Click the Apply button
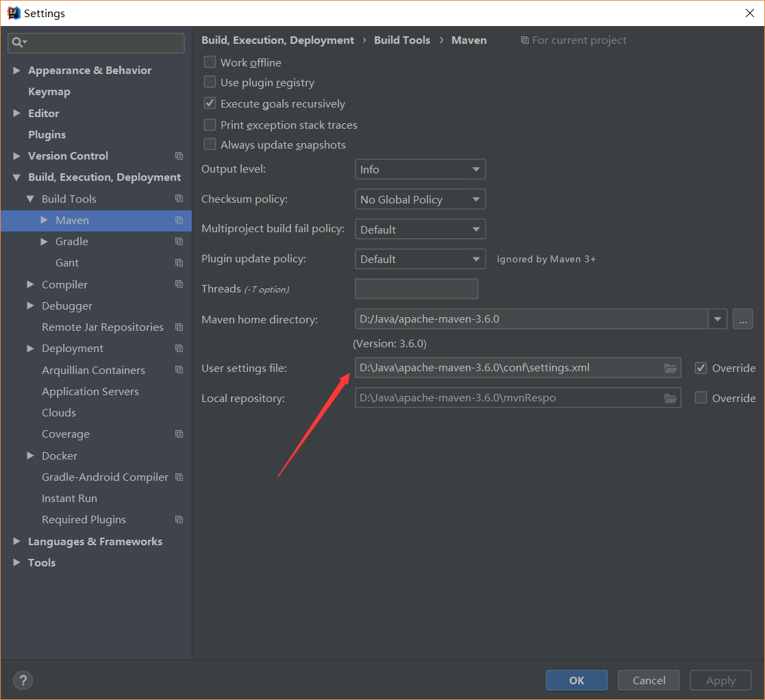 (x=720, y=680)
